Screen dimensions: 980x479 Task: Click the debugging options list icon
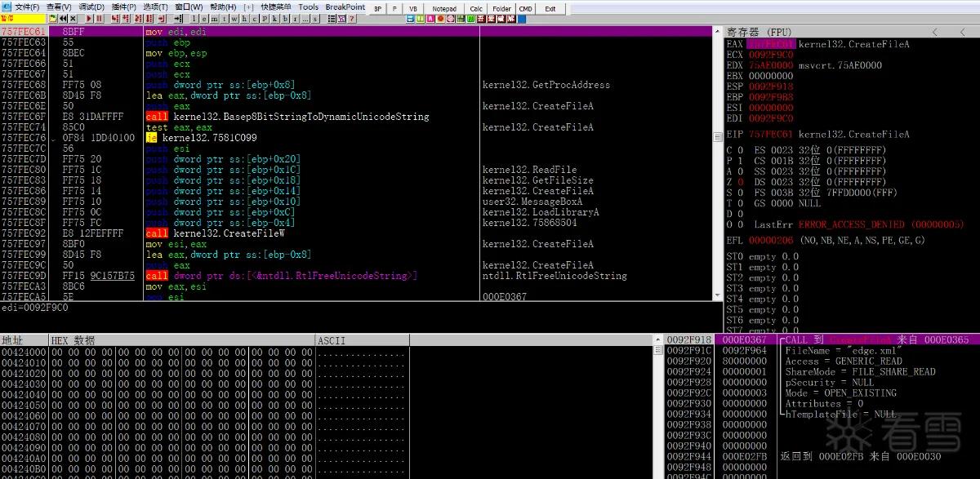(331, 18)
